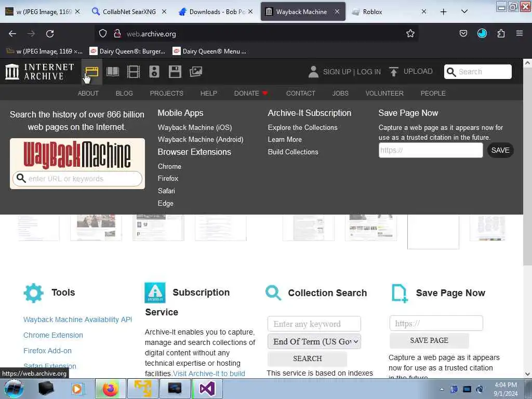
Task: Open the Video film strip icon
Action: [x=134, y=72]
